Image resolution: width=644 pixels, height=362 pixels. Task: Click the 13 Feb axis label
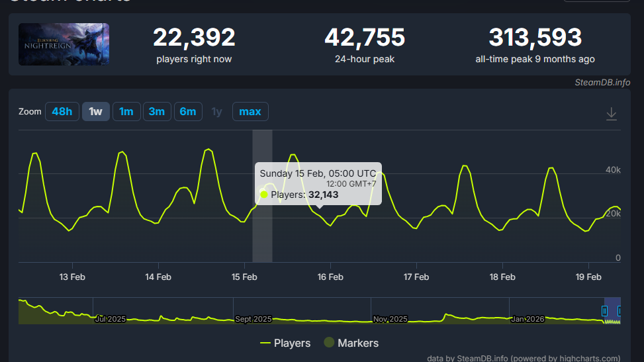(x=72, y=277)
